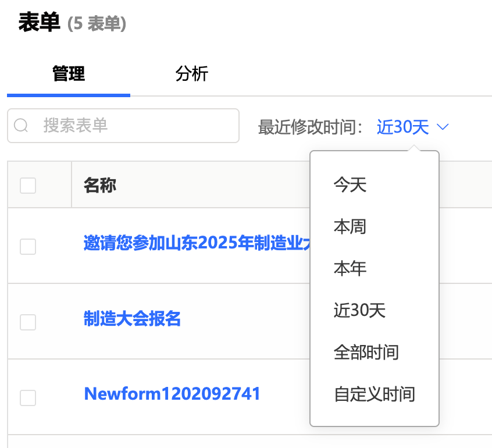
Task: Select 今天 from the time filter menu
Action: (x=350, y=185)
